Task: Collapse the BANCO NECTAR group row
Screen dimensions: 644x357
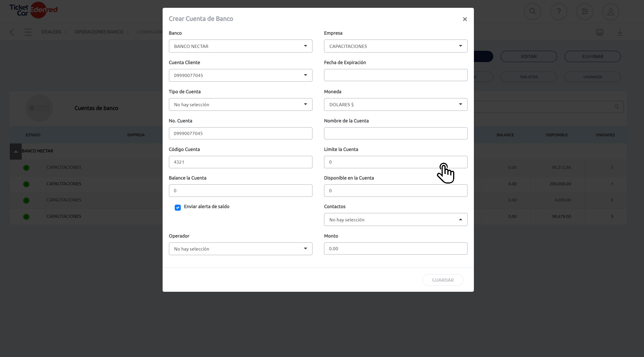Action: pyautogui.click(x=16, y=151)
